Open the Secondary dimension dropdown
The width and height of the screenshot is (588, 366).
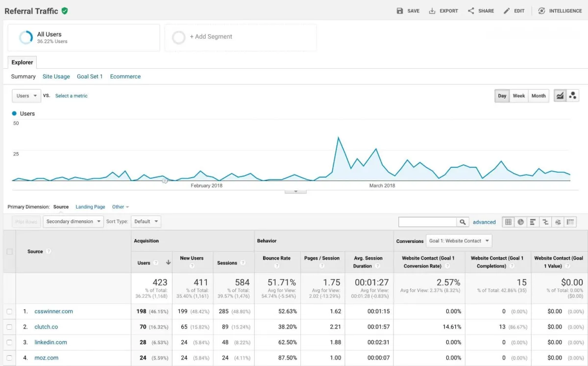coord(73,222)
